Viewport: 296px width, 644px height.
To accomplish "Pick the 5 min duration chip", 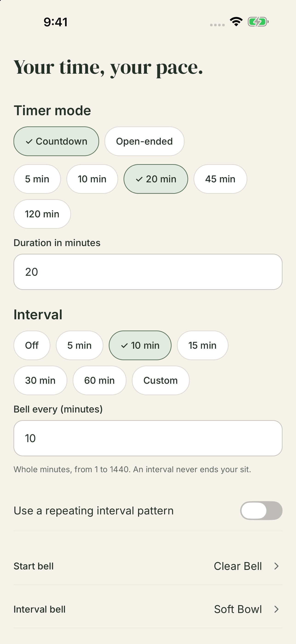I will coord(37,179).
